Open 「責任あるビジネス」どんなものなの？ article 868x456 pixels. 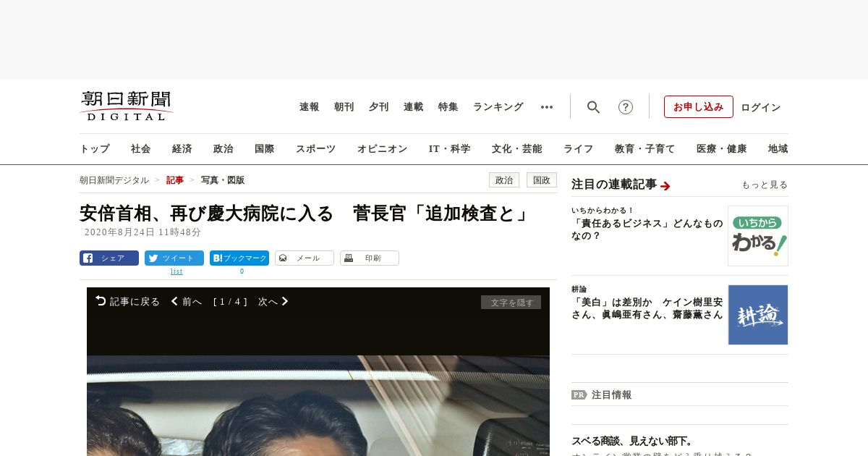[x=647, y=229]
